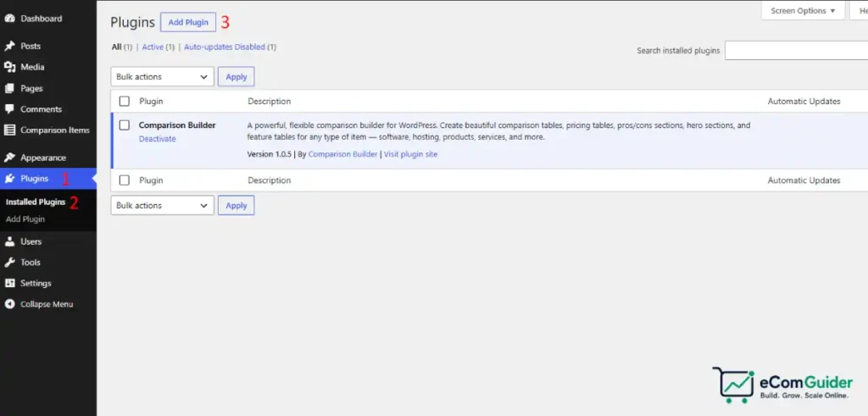The width and height of the screenshot is (868, 416).
Task: Click the Posts pushpin icon
Action: pyautogui.click(x=9, y=46)
